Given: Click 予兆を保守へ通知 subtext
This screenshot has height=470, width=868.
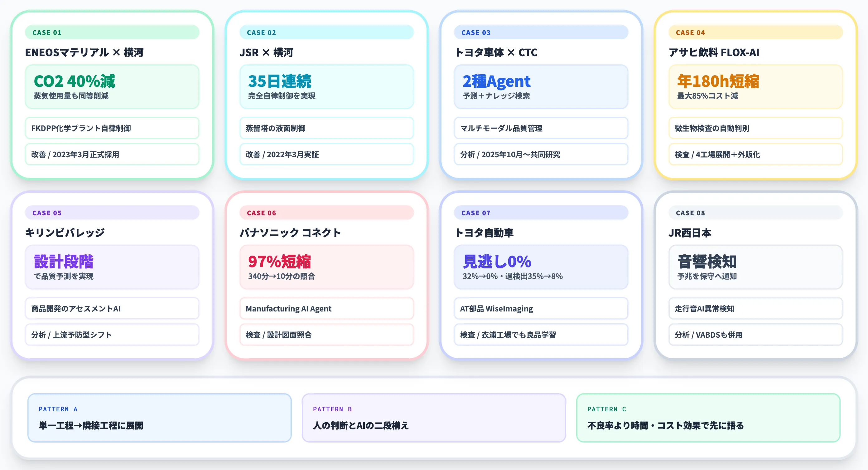Looking at the screenshot, I should click(706, 276).
